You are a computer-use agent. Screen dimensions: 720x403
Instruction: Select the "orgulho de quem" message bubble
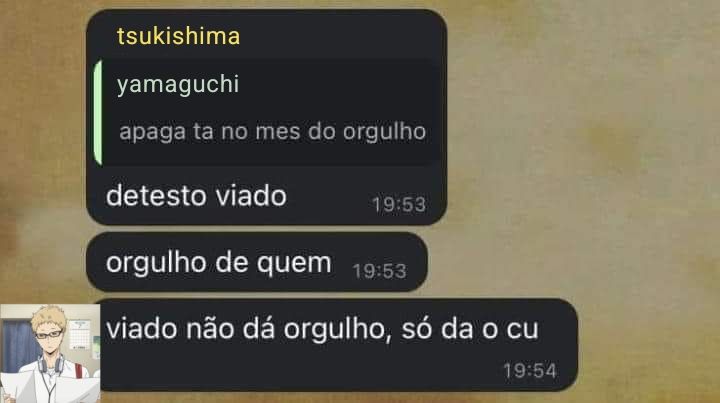[x=257, y=262]
